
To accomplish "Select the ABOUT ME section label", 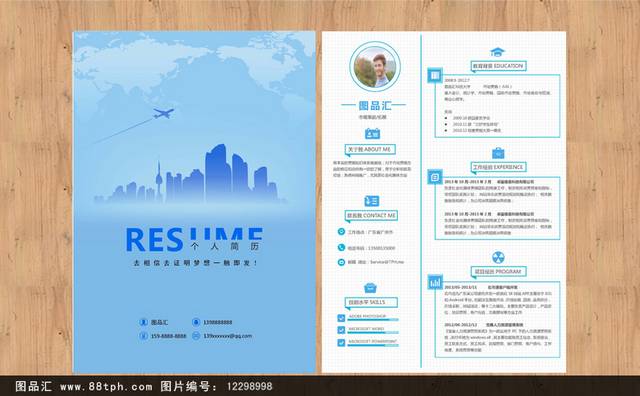I will click(370, 149).
